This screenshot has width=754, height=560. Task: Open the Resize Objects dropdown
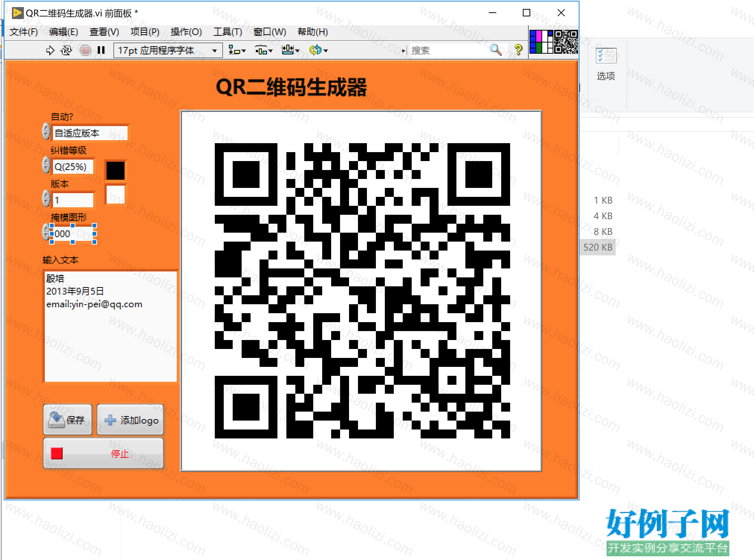(290, 50)
